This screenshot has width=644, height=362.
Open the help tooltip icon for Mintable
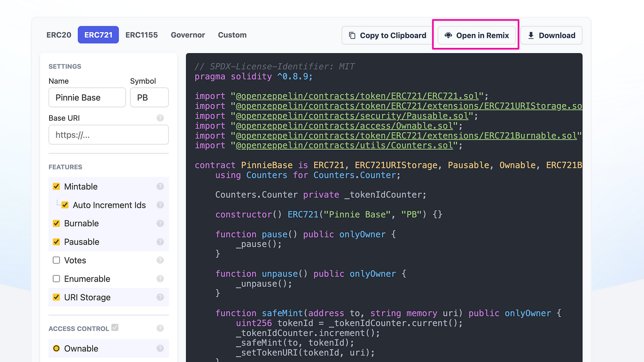point(160,186)
